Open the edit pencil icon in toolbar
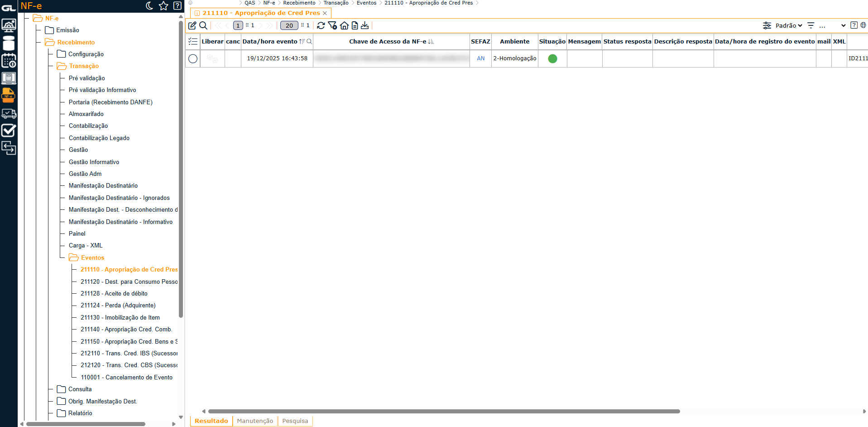Screen dimensions: 868x427 point(192,25)
